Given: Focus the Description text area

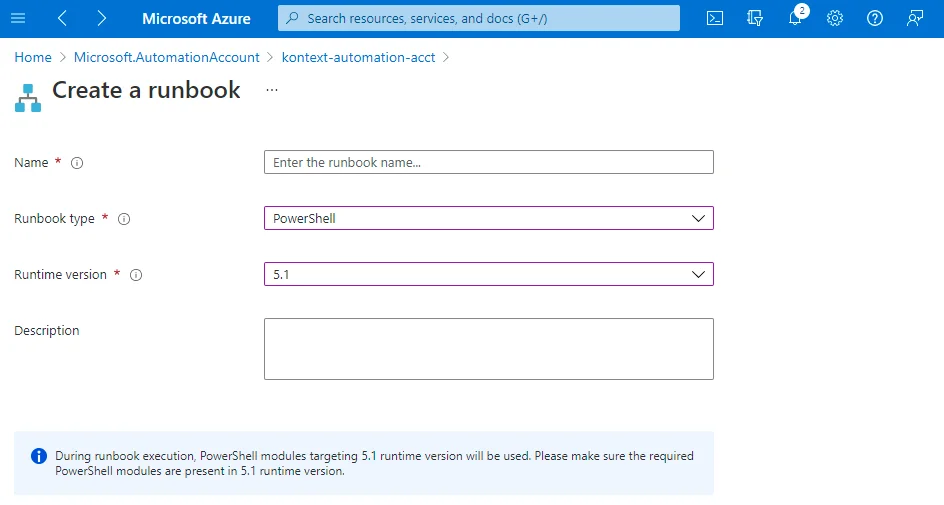Looking at the screenshot, I should 488,349.
